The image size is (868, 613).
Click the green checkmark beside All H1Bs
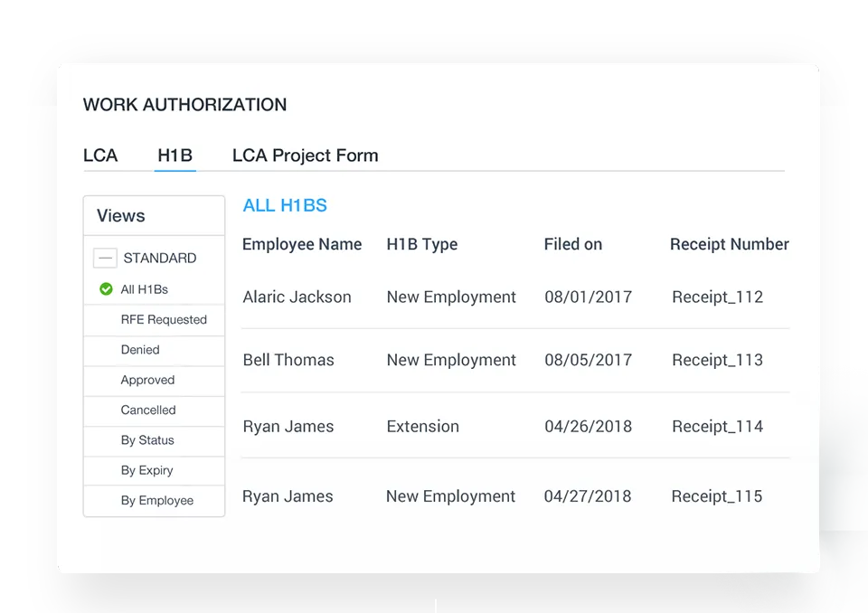click(x=106, y=289)
